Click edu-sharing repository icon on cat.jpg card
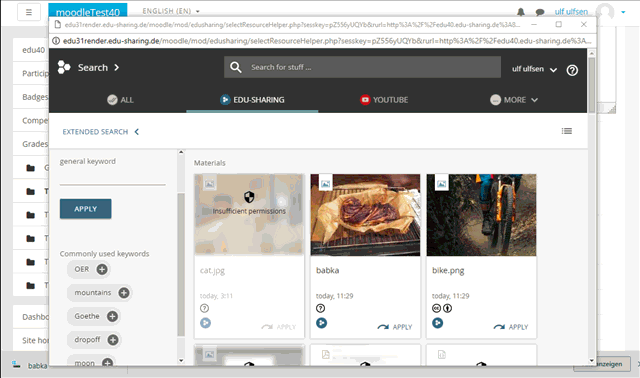 click(206, 323)
